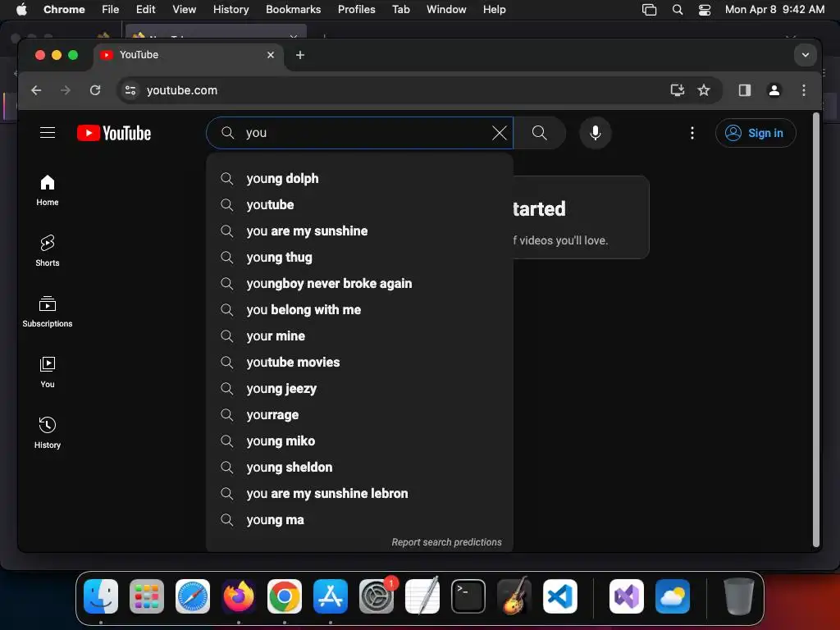Open the Profiles menu
The height and width of the screenshot is (630, 840).
(356, 9)
